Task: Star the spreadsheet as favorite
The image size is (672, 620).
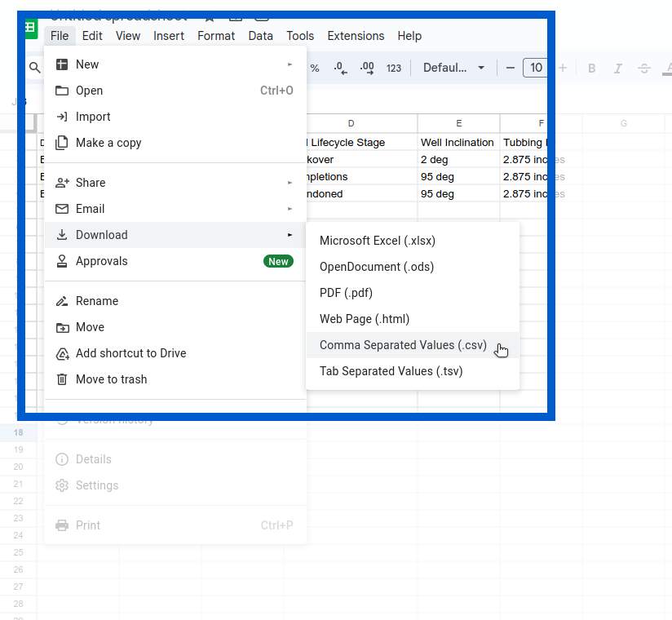Action: pos(208,15)
